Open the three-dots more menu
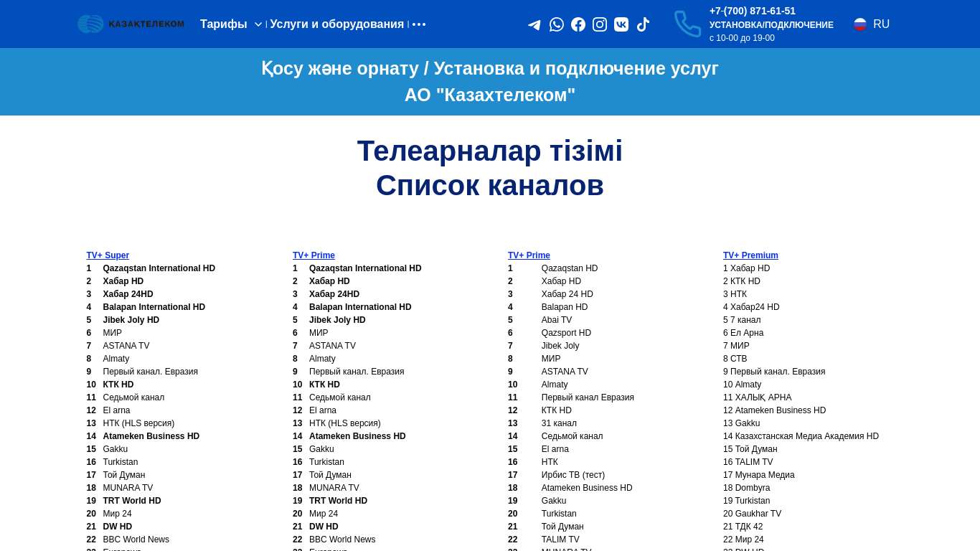 (419, 24)
